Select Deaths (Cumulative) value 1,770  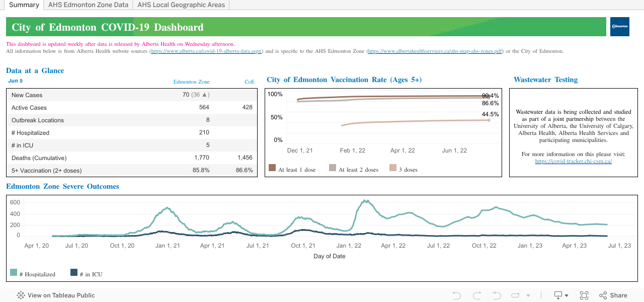coord(201,158)
